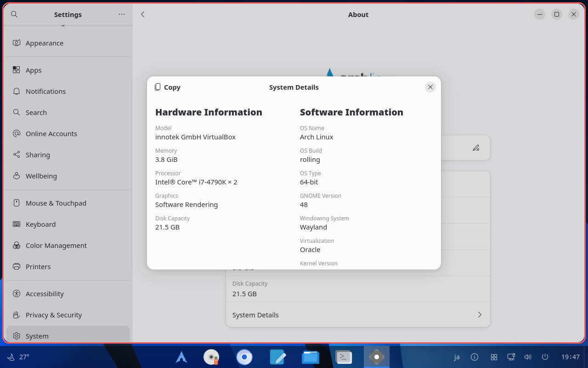Screen dimensions: 588x368
Task: Click the search icon in Settings sidebar
Action: click(x=14, y=14)
